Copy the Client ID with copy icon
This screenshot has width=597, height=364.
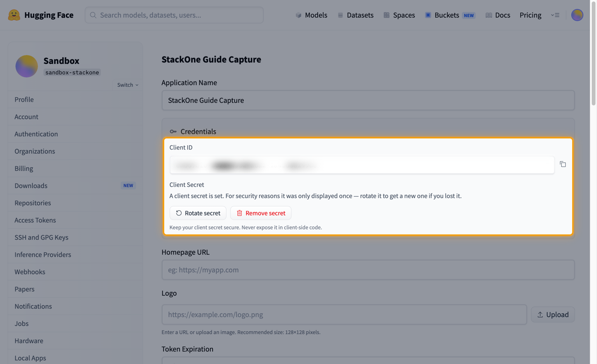tap(563, 164)
